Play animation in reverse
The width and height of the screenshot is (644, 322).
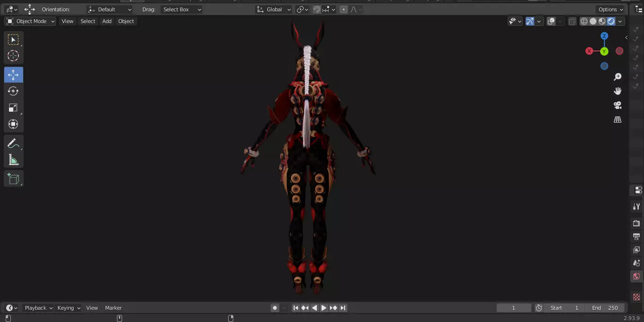click(314, 308)
